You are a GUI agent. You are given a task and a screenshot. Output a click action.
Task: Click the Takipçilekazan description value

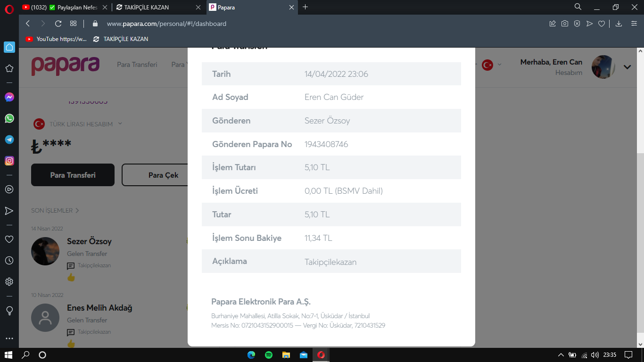pos(330,262)
